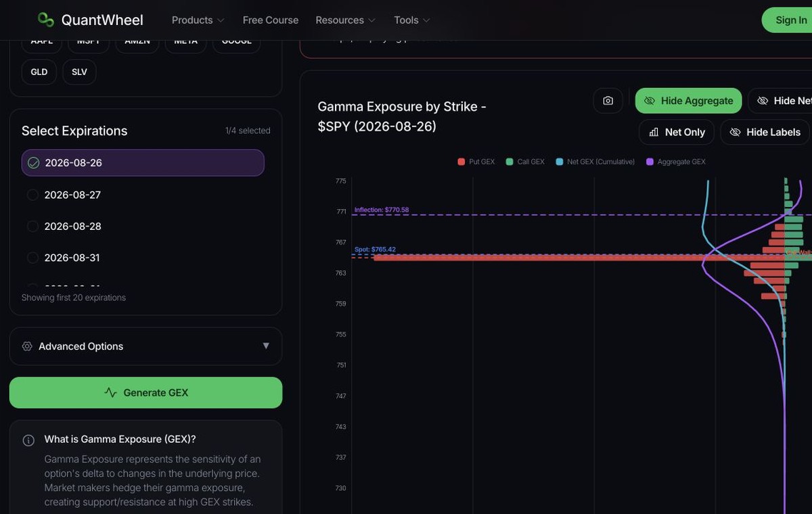Screen dimensions: 812x514
Task: Open the Resources dropdown menu
Action: (345, 20)
